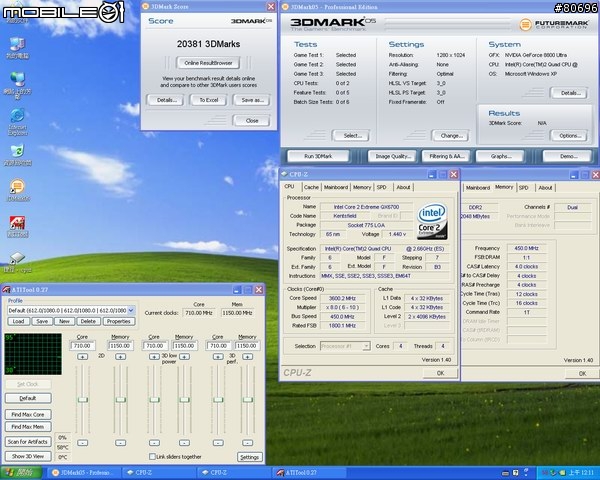Click Load profile button in ATITool

[x=18, y=322]
